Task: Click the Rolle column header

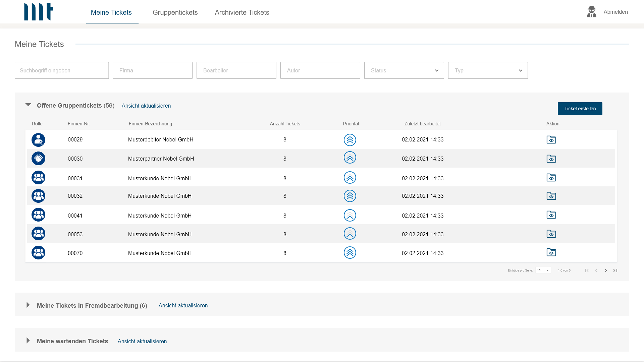Action: pyautogui.click(x=37, y=124)
